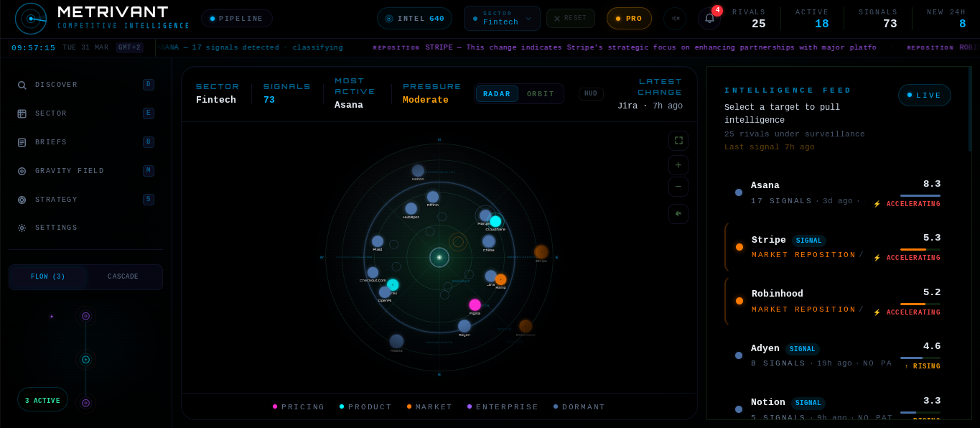Toggle the Dormant legend filter
This screenshot has height=428, width=980.
[579, 406]
